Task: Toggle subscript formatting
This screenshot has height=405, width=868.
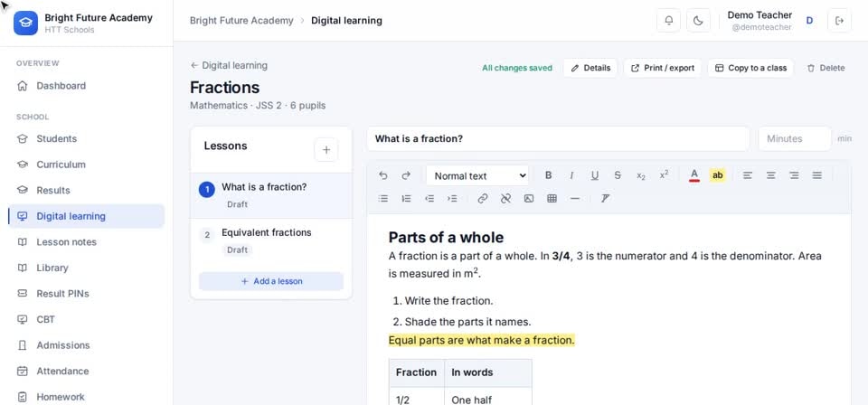Action: pyautogui.click(x=641, y=175)
